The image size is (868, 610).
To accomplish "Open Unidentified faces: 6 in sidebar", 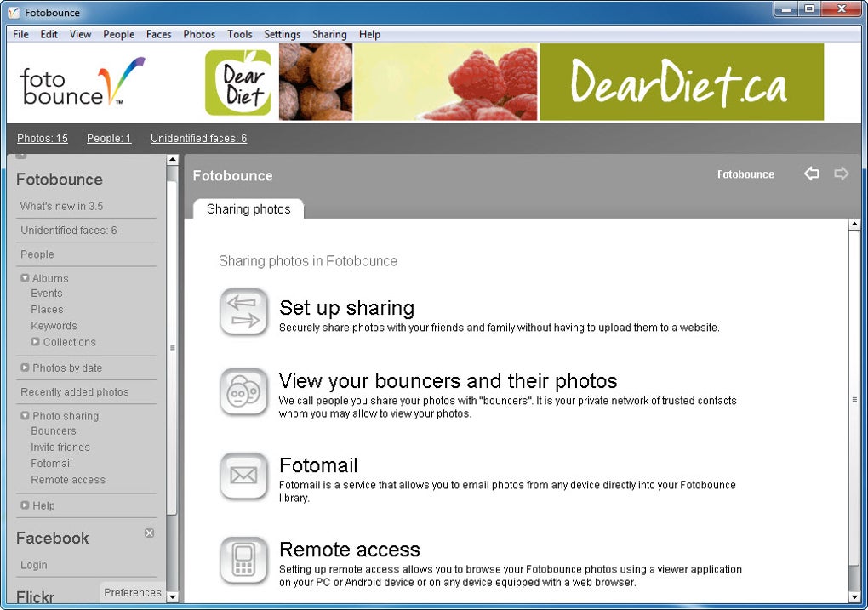I will [69, 231].
